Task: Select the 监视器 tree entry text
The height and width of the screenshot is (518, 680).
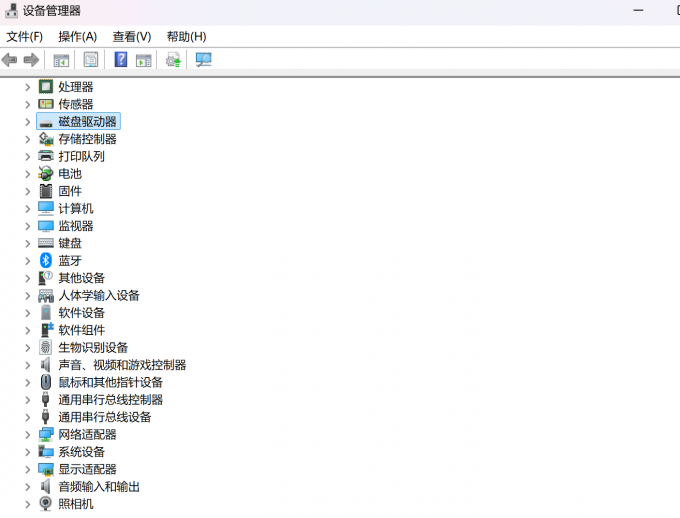Action: click(76, 226)
